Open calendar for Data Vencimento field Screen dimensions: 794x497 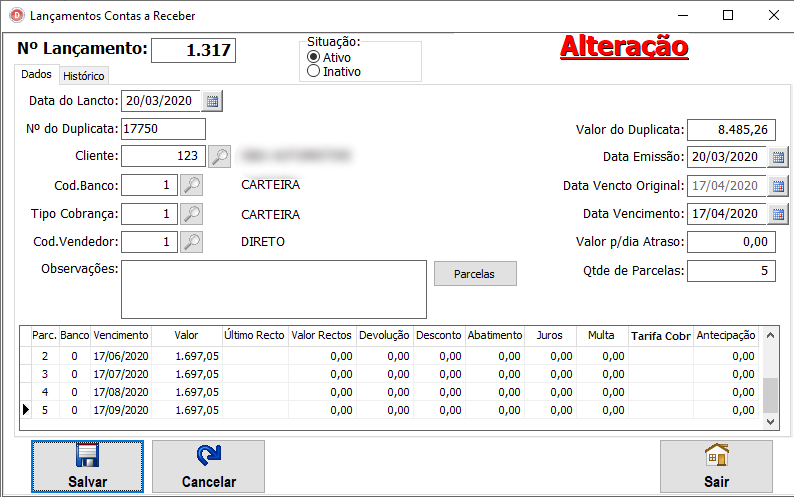[x=779, y=214]
